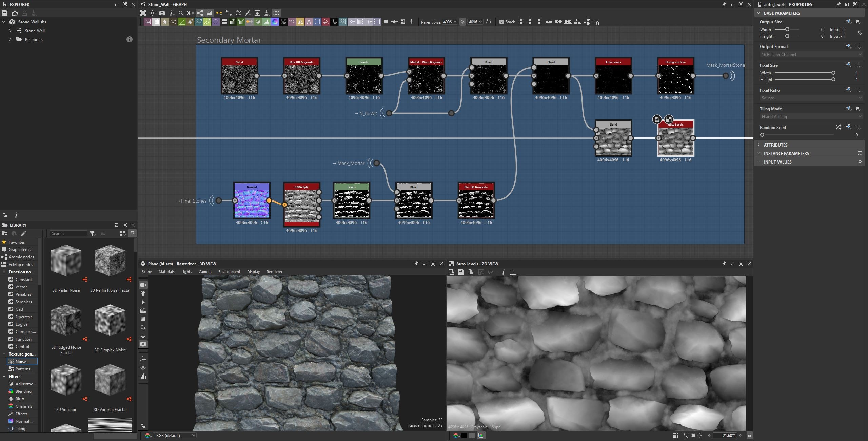Add a Blend node from toolbar

click(156, 22)
